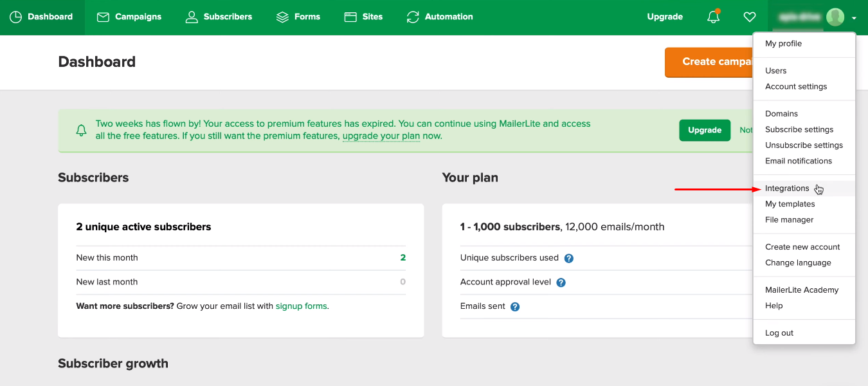Click the 2 unique active subscribers heading

(143, 227)
